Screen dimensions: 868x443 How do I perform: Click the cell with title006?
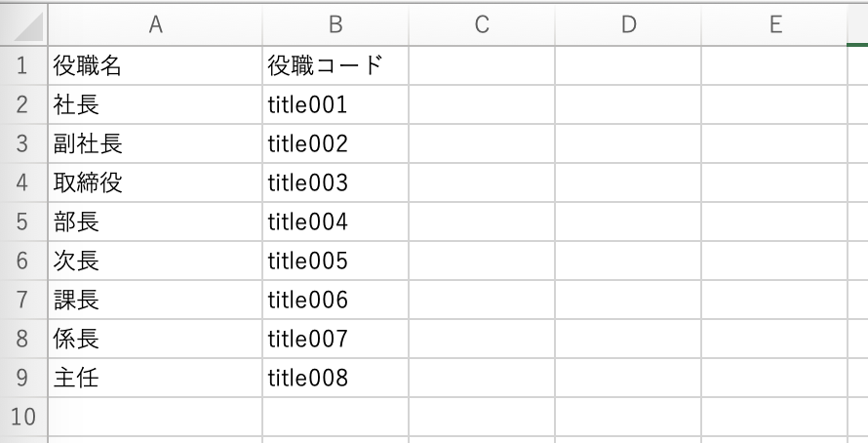pyautogui.click(x=335, y=300)
